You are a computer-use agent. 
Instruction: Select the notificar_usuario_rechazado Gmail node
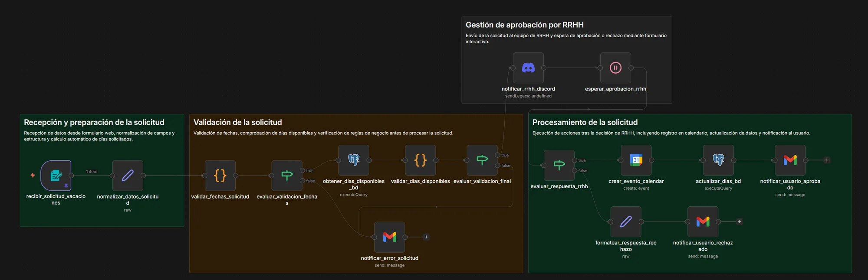click(703, 221)
